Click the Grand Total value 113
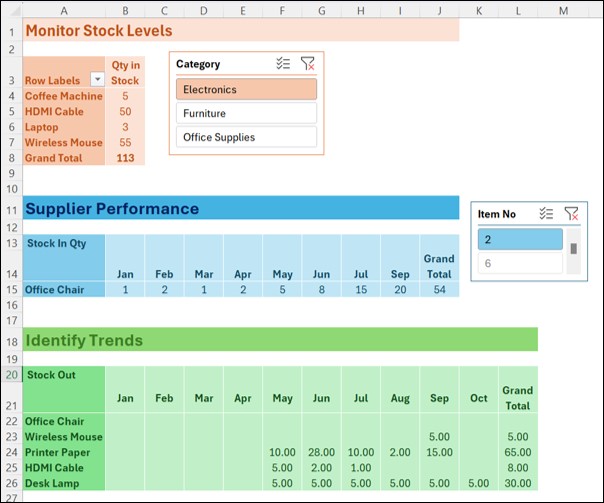604x503 pixels. 125,158
